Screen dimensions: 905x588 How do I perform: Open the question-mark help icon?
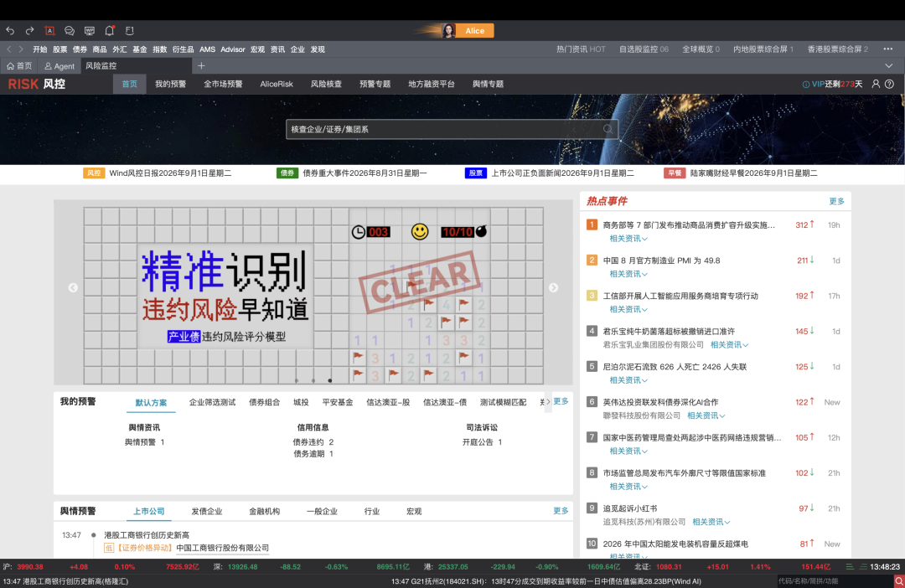coord(889,85)
